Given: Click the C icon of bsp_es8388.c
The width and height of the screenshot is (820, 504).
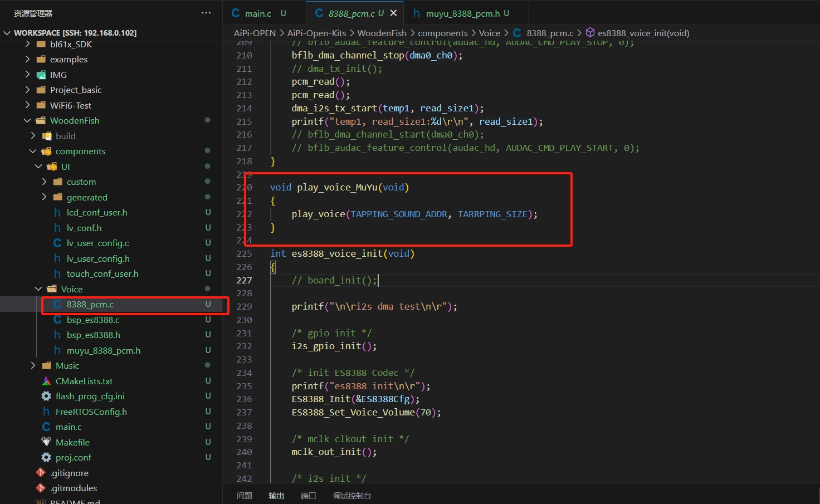Looking at the screenshot, I should 57,320.
